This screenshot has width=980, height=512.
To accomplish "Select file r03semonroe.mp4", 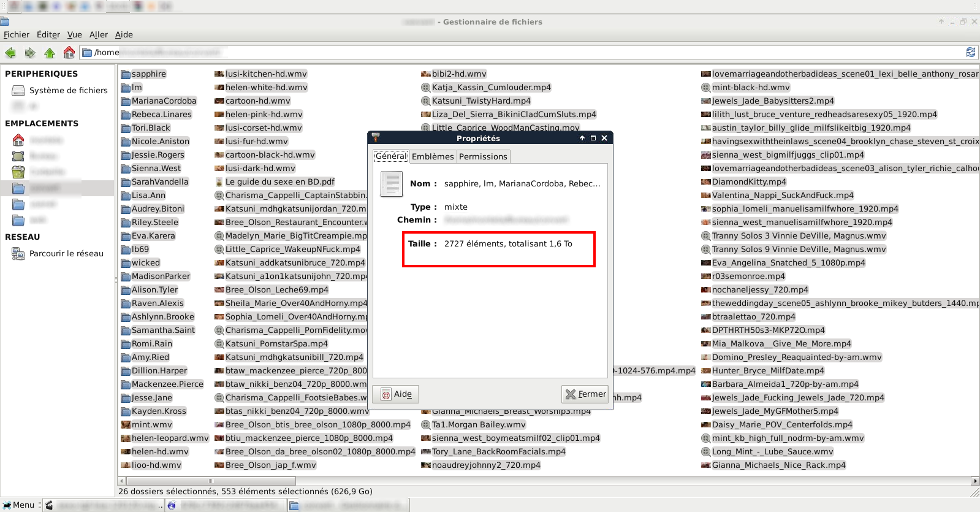I will (743, 277).
